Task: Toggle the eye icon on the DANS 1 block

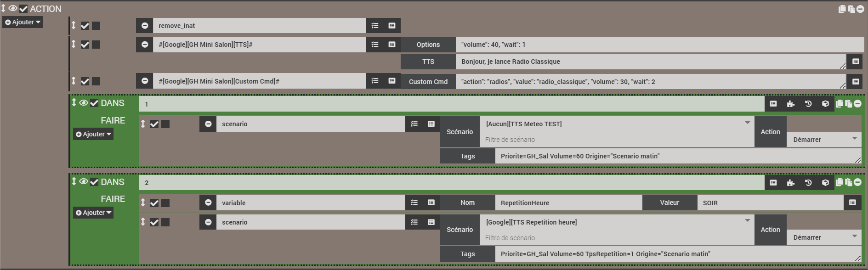Action: (84, 103)
